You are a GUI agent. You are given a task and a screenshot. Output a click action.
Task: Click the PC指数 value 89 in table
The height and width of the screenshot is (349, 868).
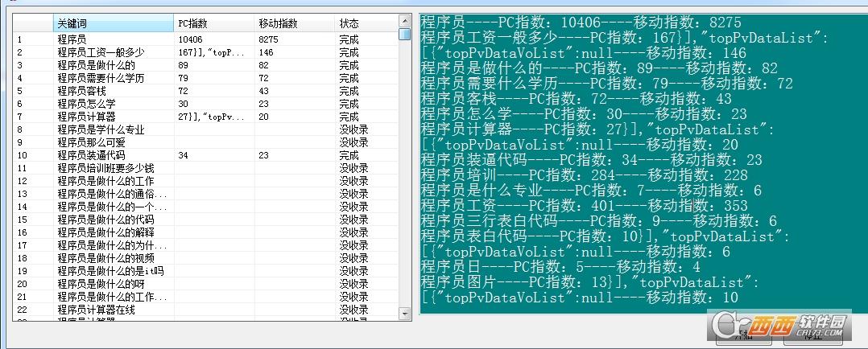coord(184,65)
